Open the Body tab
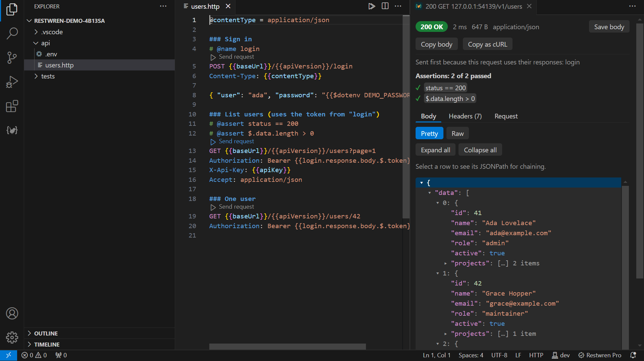 pyautogui.click(x=428, y=116)
